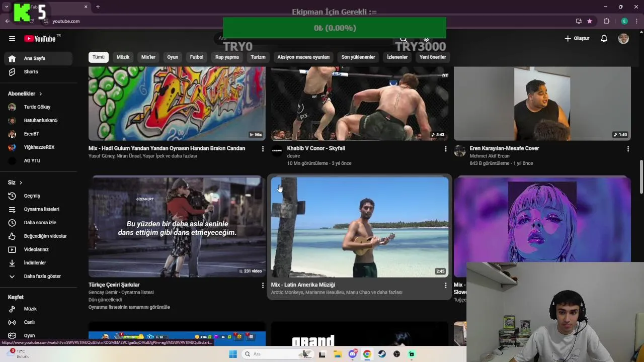
Task: Click Oynatma listesinin tamamını görüntüle link
Action: (x=129, y=307)
